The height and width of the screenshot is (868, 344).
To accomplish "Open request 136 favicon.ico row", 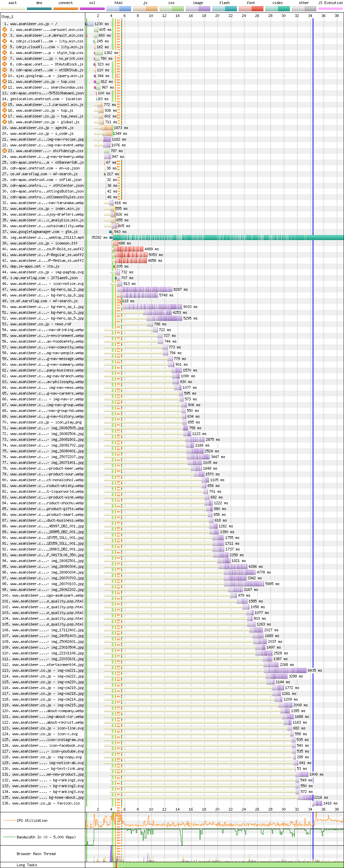I will point(42,803).
